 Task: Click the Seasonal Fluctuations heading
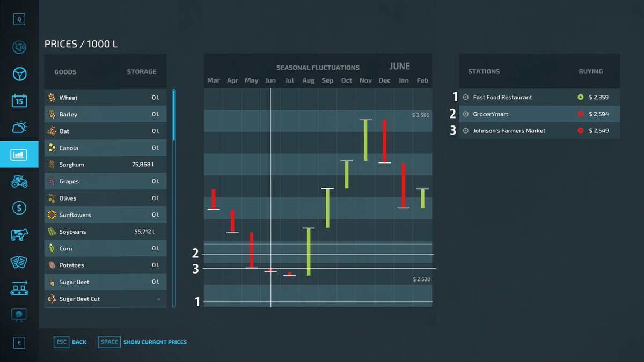318,68
